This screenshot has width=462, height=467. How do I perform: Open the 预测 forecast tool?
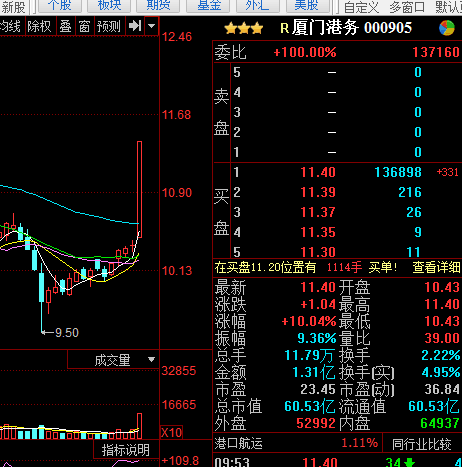(109, 26)
